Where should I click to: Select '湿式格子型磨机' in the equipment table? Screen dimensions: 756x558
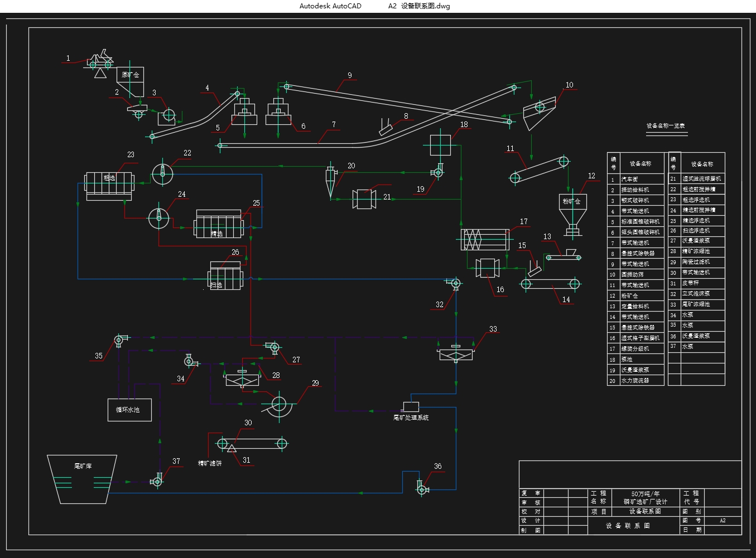tap(641, 338)
